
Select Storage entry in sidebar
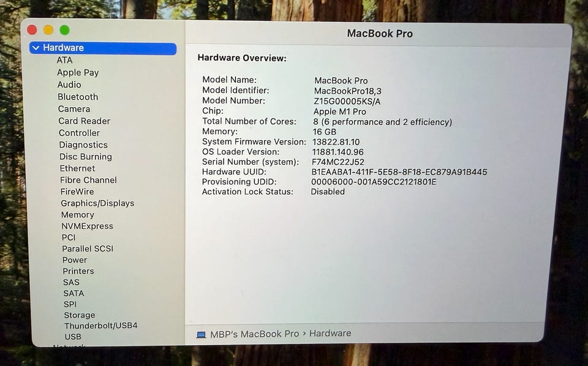click(80, 315)
